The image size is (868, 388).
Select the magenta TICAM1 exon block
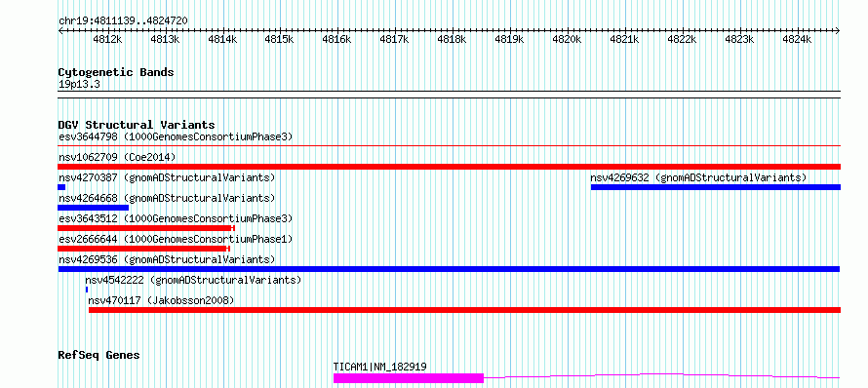409,378
